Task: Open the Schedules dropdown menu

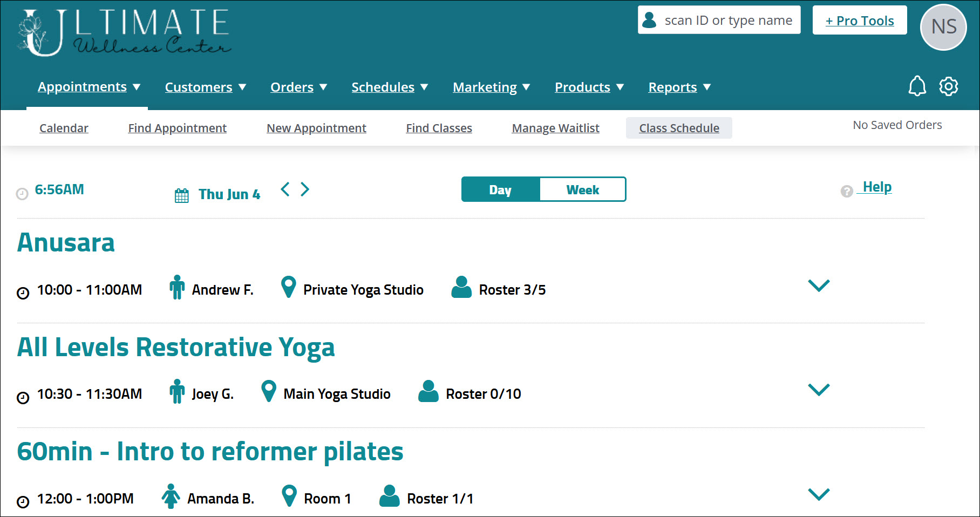Action: [x=390, y=87]
